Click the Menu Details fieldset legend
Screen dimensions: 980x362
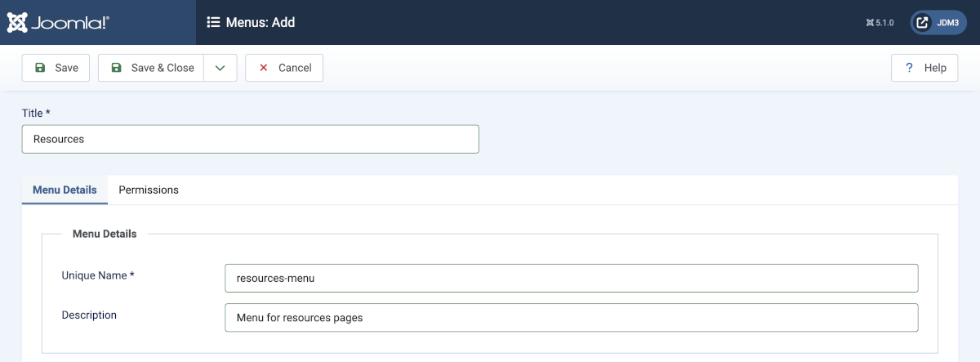click(105, 234)
